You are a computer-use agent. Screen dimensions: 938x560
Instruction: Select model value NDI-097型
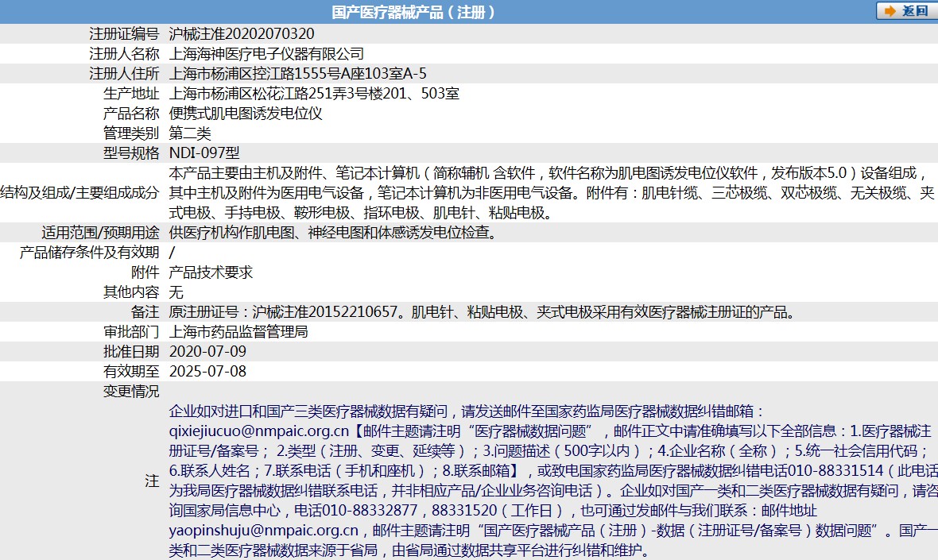pos(204,153)
